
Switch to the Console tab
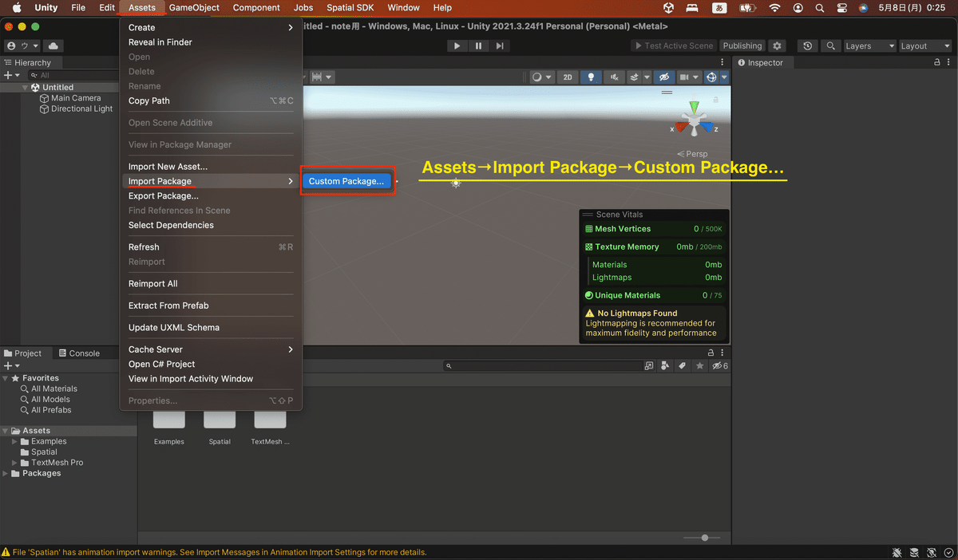point(79,353)
